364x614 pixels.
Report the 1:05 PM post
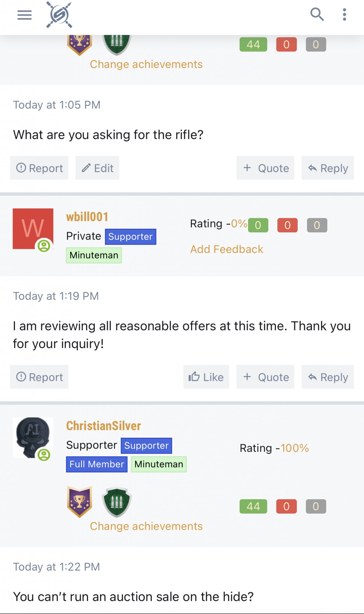point(39,168)
